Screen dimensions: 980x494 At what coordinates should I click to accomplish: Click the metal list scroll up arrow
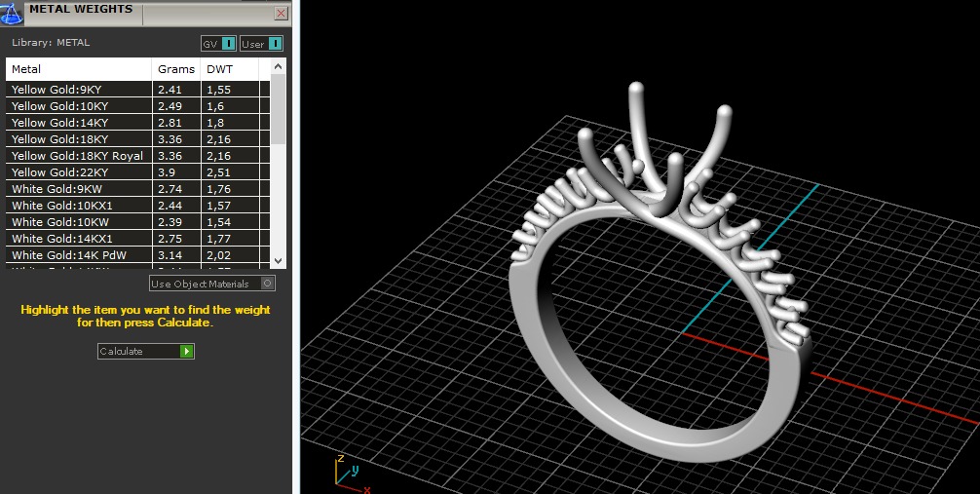(x=279, y=65)
